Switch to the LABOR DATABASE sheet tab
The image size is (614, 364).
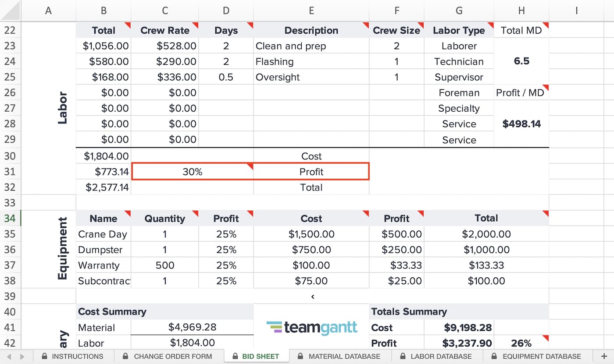point(441,356)
